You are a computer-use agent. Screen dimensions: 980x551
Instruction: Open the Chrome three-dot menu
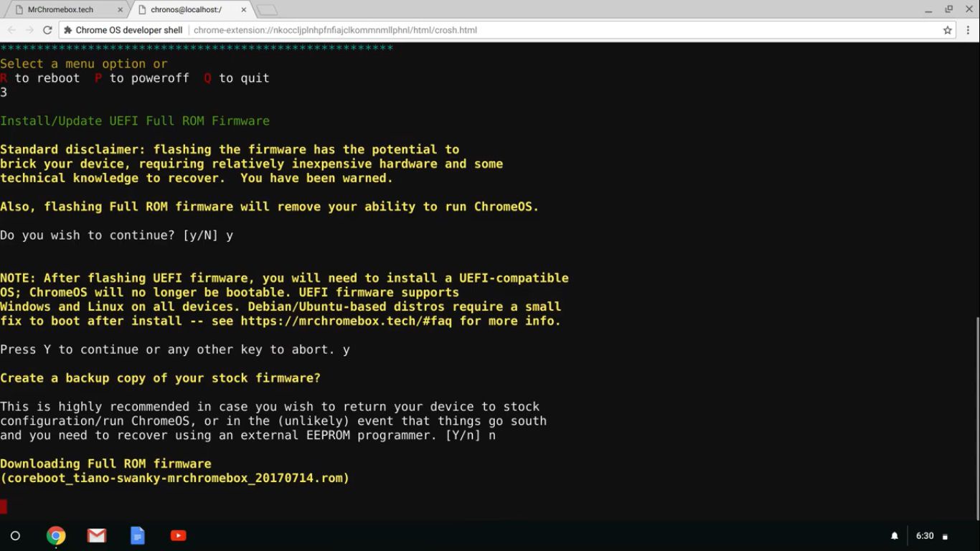(968, 30)
